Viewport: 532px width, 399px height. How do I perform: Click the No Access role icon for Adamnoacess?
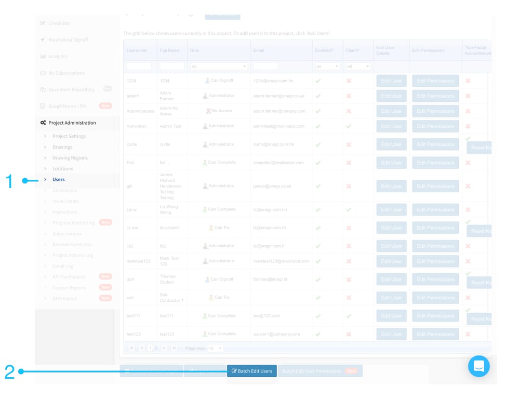click(x=208, y=111)
